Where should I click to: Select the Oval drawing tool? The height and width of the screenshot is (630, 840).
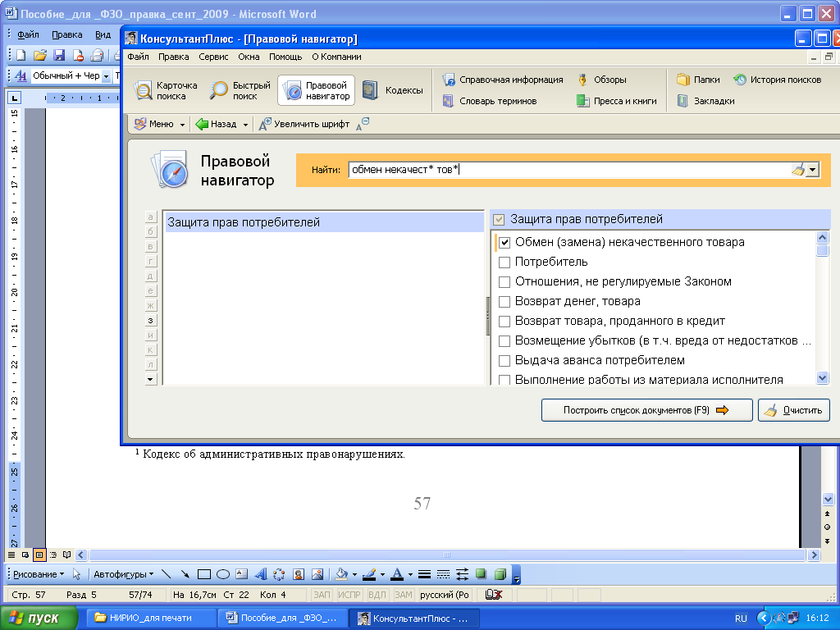pos(223,574)
